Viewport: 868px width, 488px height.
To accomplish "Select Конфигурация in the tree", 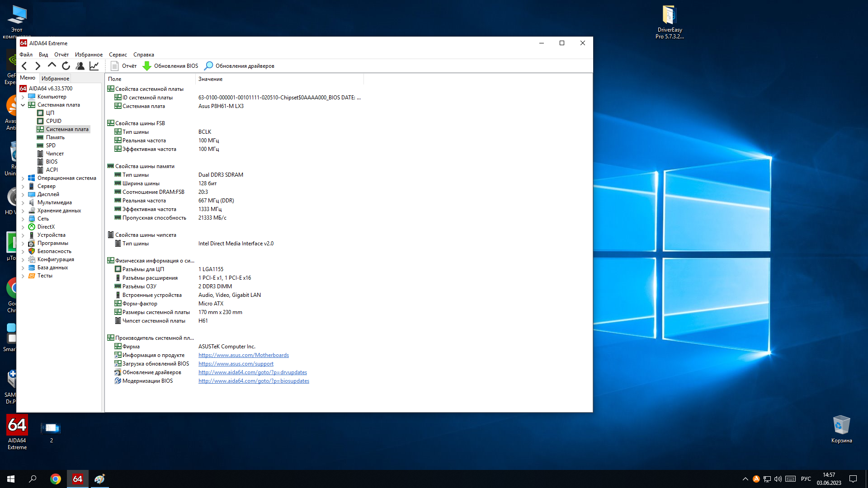I will 56,259.
